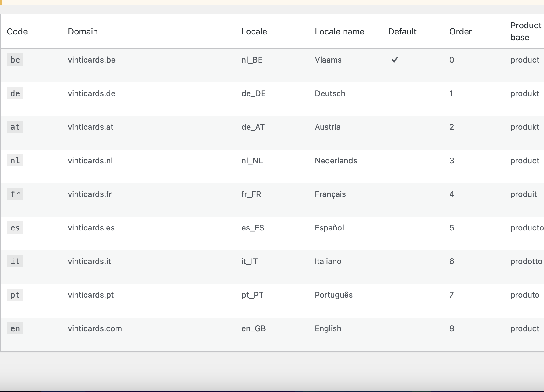The width and height of the screenshot is (544, 392).
Task: Pick the nl_BE locale cell
Action: pos(252,60)
